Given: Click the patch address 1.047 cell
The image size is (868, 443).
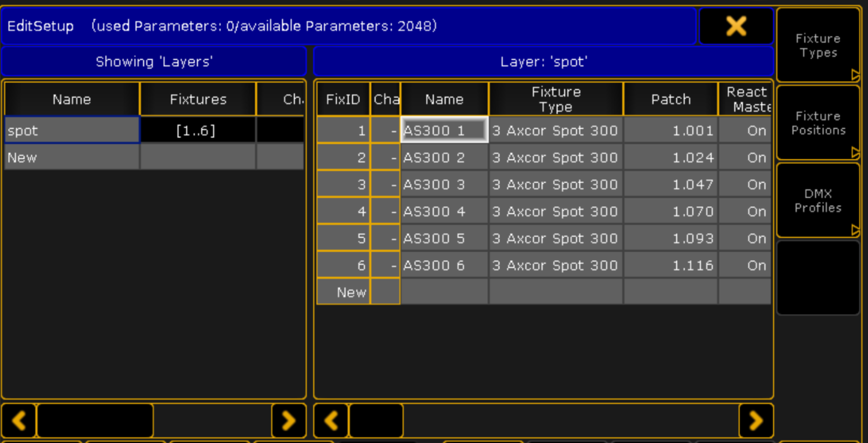Looking at the screenshot, I should [x=671, y=184].
